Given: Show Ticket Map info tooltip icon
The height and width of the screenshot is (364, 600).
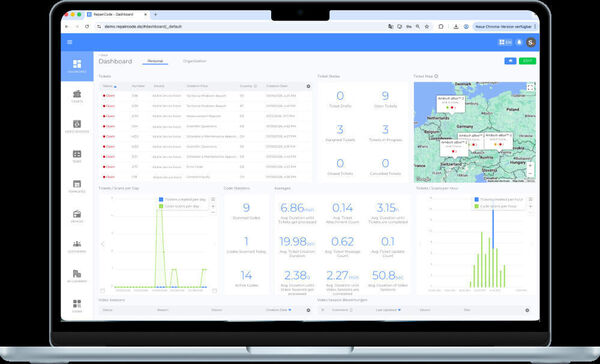Looking at the screenshot, I should (436, 76).
